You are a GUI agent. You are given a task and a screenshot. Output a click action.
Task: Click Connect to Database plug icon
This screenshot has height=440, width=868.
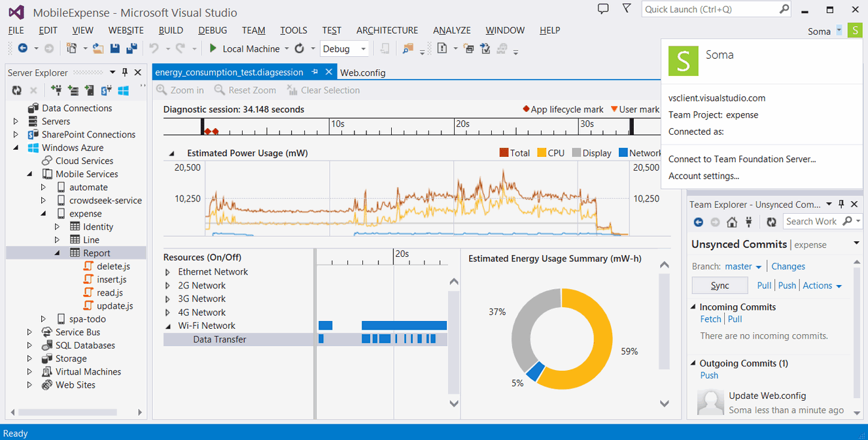click(x=57, y=90)
